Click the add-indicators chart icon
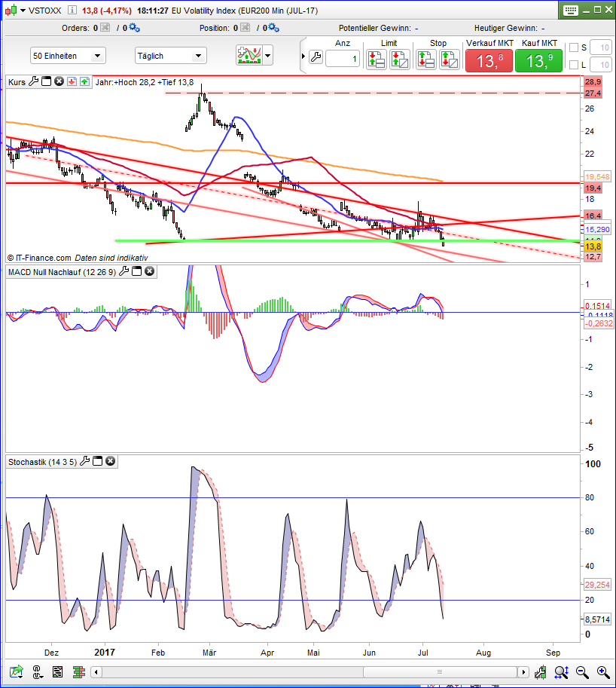The width and height of the screenshot is (616, 688). click(249, 55)
